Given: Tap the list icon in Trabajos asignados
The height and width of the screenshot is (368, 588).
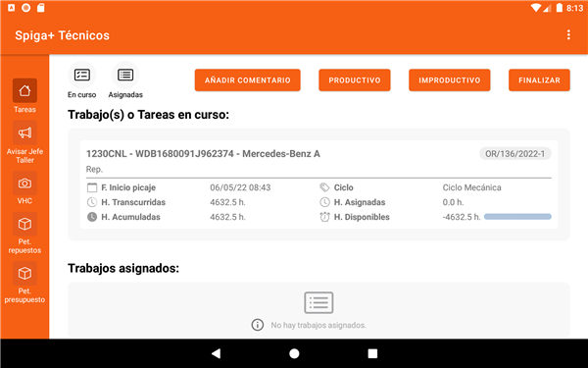Looking at the screenshot, I should pyautogui.click(x=318, y=302).
